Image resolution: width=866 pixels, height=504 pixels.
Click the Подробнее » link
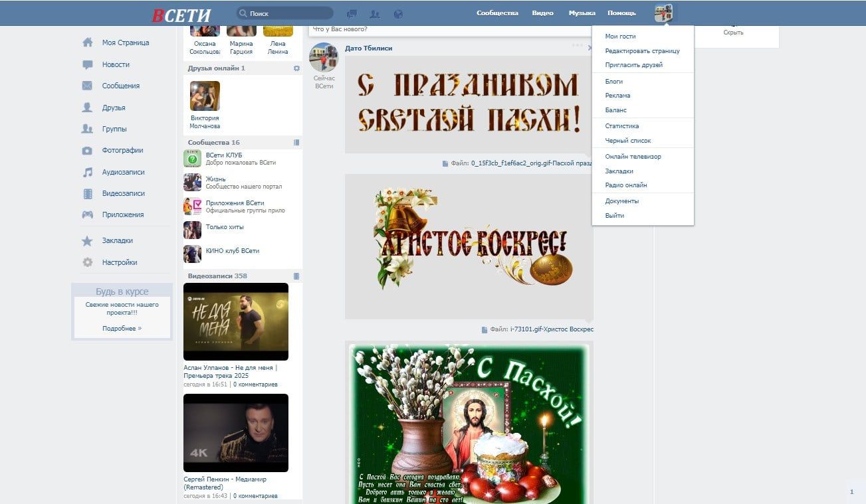122,329
